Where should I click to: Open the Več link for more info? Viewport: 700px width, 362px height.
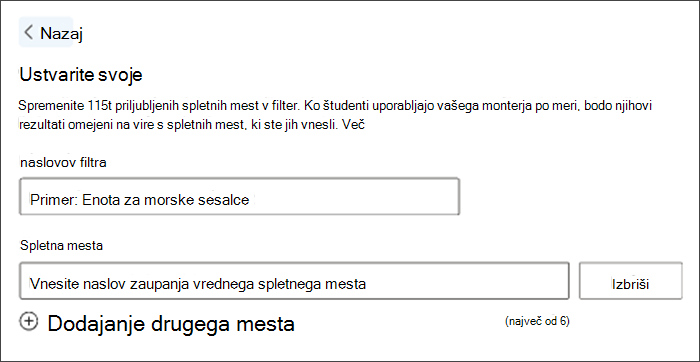point(355,125)
